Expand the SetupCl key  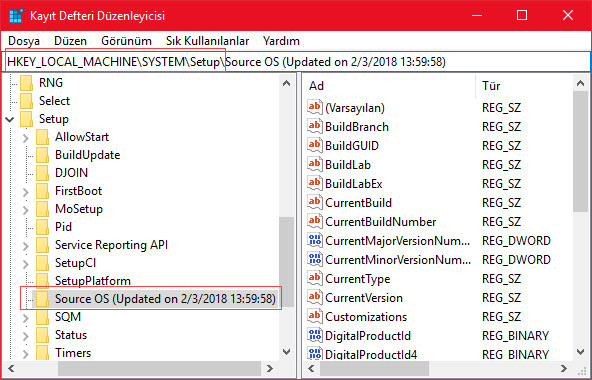(x=25, y=264)
